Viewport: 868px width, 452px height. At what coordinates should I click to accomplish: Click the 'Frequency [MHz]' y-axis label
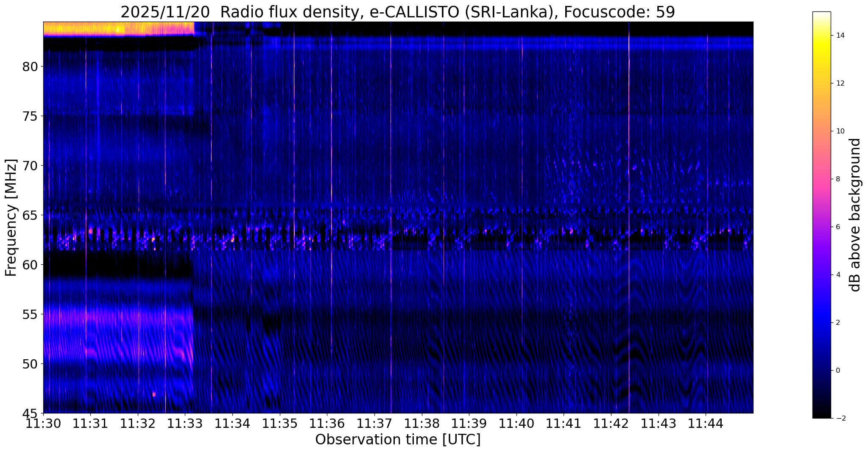pos(11,218)
